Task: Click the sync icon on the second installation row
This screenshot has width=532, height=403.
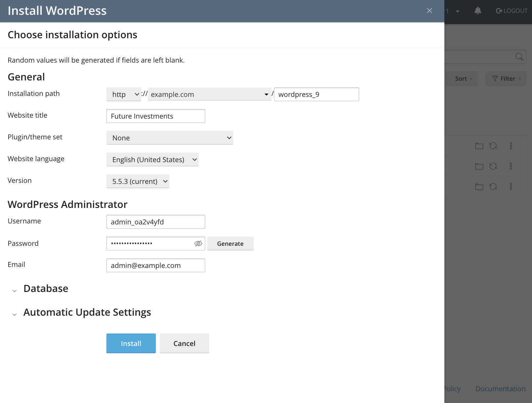Action: pos(493,166)
